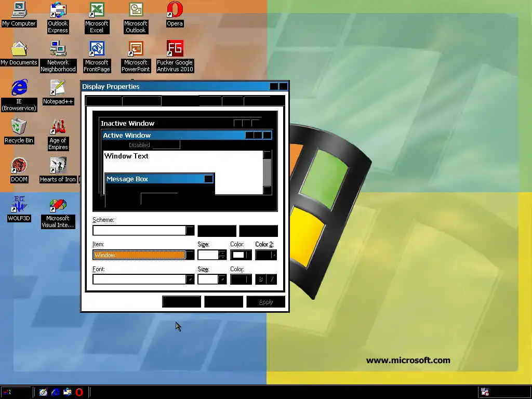Click the WOLF3D desktop shortcut

tap(19, 209)
